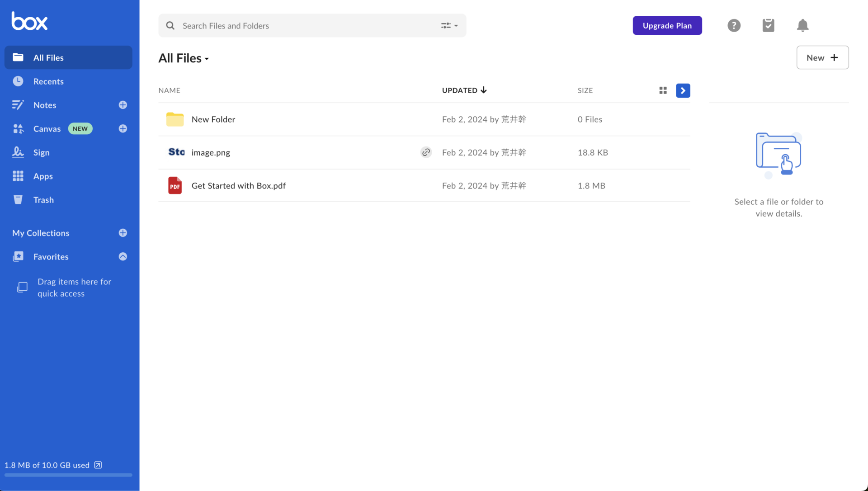Select the Canvas icon in sidebar
The image size is (868, 491).
(x=18, y=128)
